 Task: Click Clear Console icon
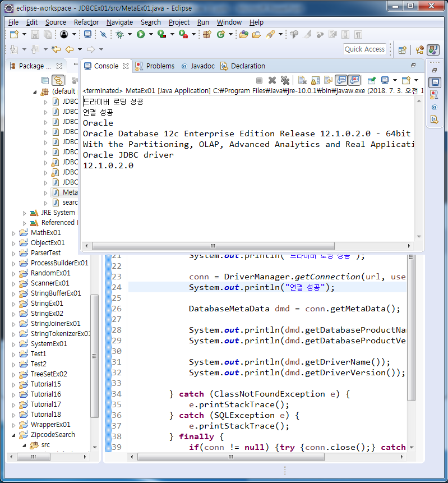point(302,81)
